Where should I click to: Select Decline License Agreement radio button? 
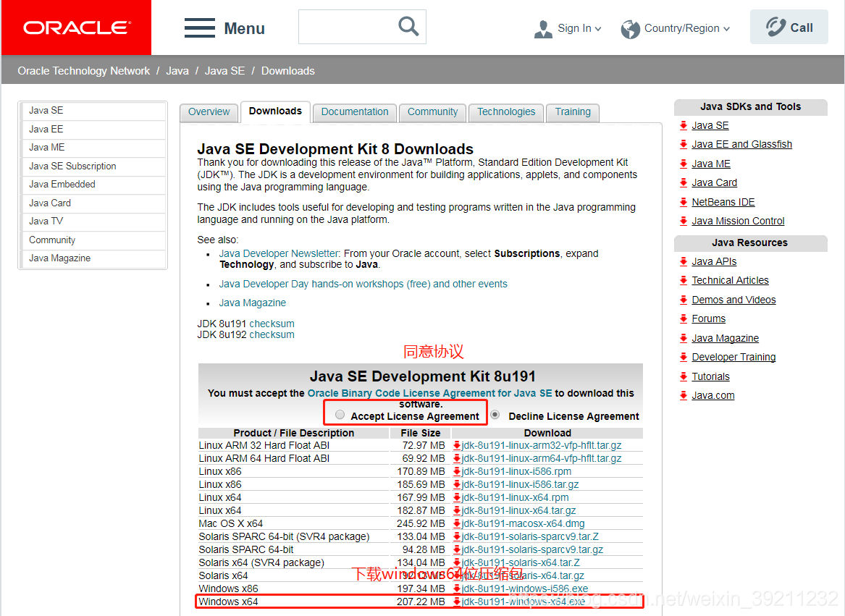pos(495,415)
